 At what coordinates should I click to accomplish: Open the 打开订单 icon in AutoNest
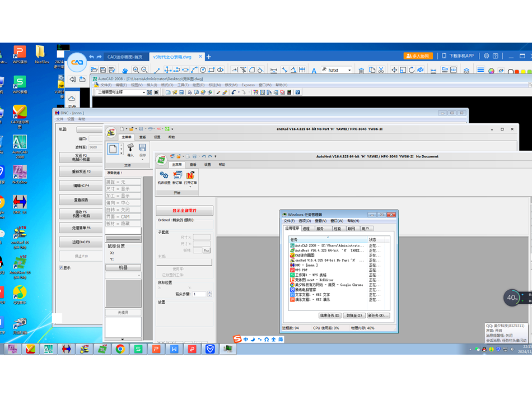[x=190, y=175]
